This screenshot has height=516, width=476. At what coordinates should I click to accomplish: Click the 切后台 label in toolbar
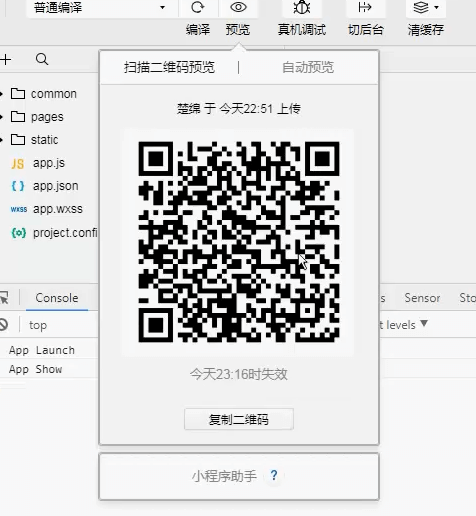[366, 30]
